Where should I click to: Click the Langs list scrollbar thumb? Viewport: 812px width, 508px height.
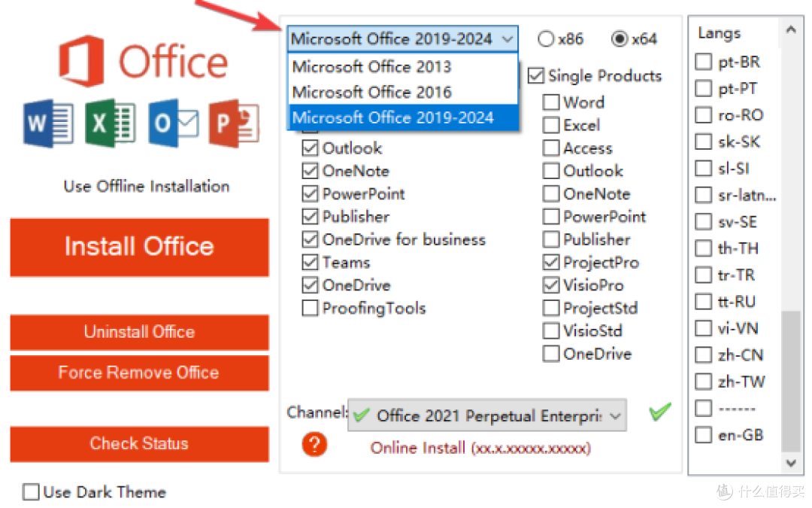[791, 381]
